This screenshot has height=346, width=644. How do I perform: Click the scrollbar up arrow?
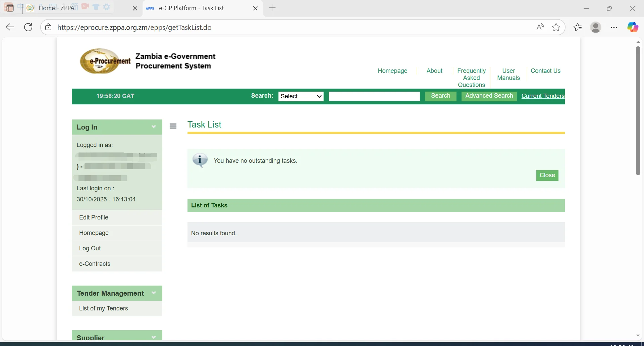coord(638,42)
